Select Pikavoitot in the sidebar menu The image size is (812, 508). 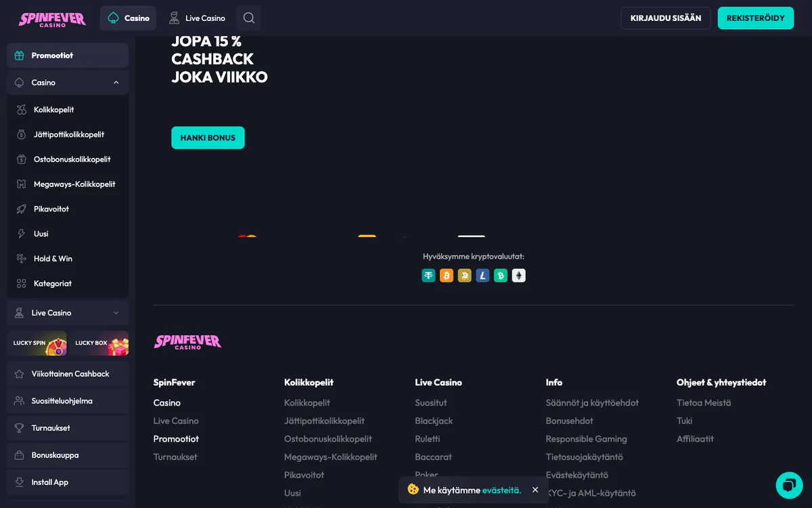[x=51, y=209]
